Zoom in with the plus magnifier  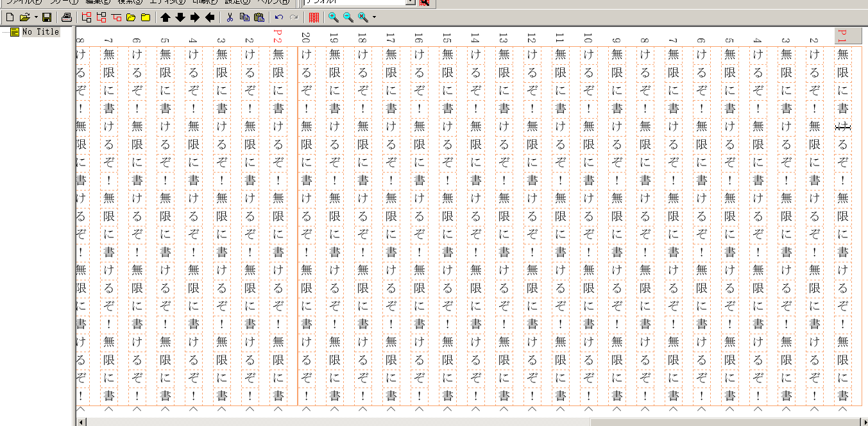[x=334, y=17]
